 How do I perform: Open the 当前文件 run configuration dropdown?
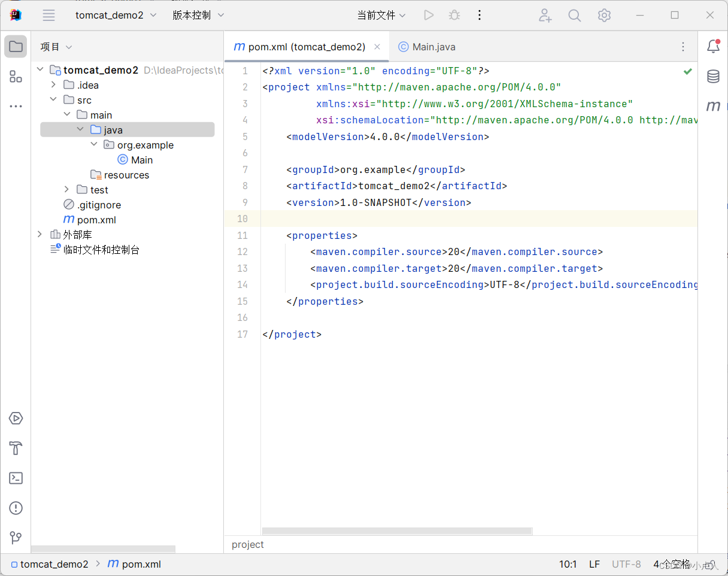point(381,15)
